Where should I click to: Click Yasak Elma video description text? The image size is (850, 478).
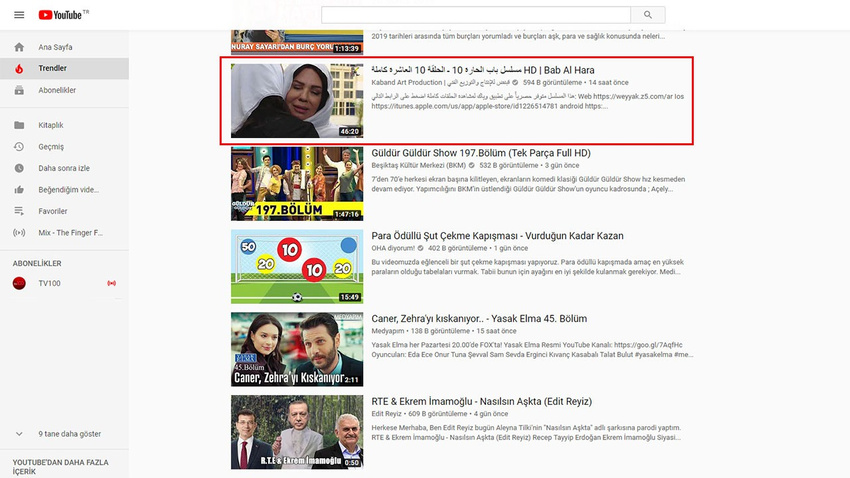[532, 350]
